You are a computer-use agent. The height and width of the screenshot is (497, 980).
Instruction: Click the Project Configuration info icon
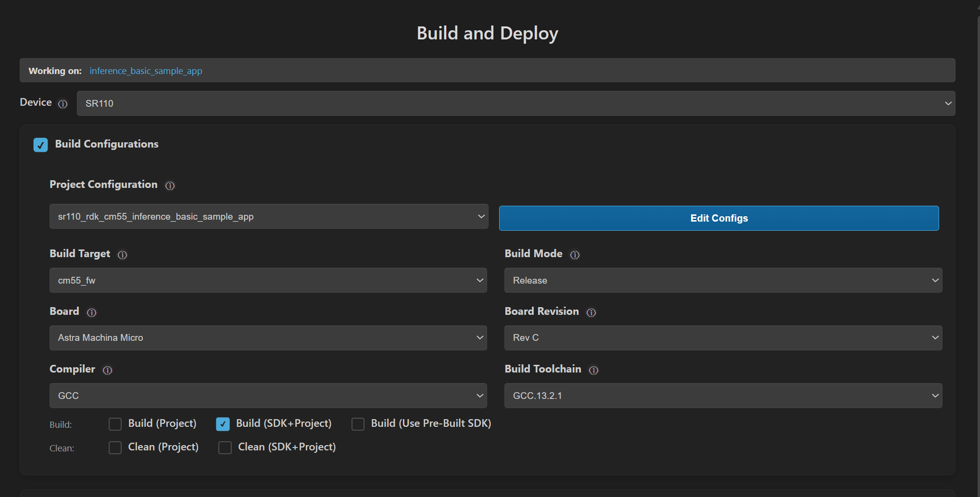[x=170, y=186]
